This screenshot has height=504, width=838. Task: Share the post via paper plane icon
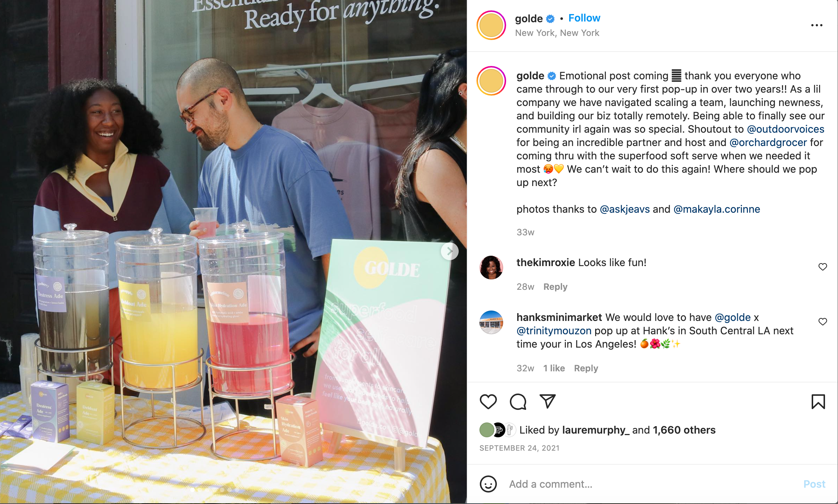pyautogui.click(x=548, y=401)
